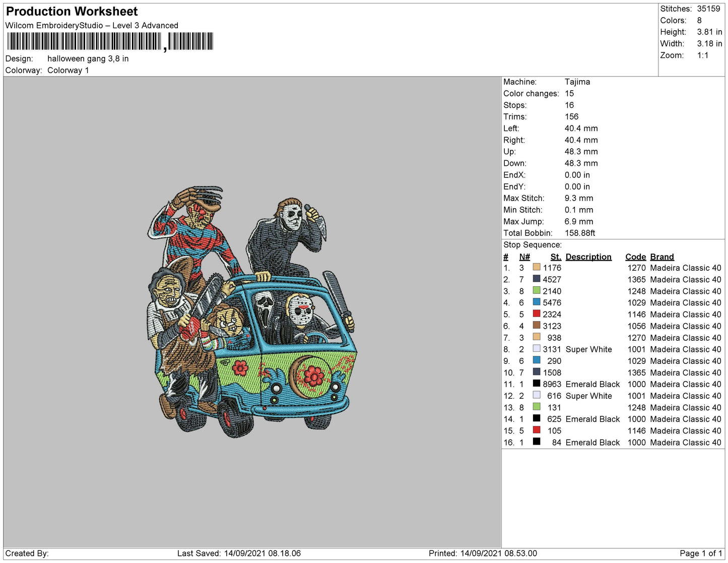The image size is (728, 563).
Task: Select the Max Stitch value "9.3 mm"
Action: [x=579, y=198]
